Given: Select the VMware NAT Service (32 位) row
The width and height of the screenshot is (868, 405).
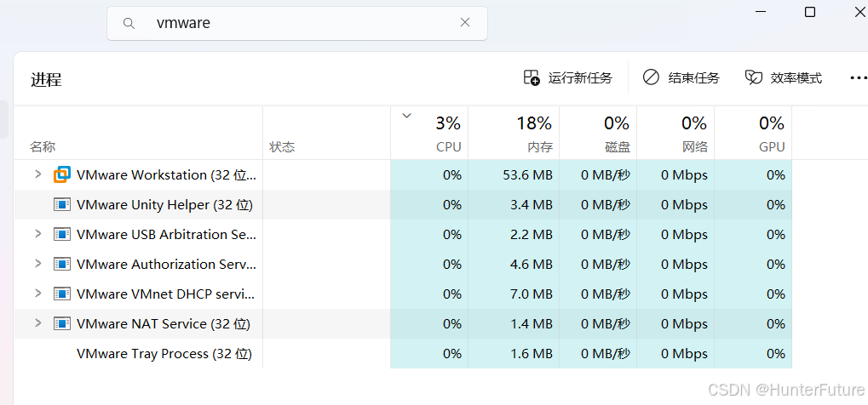Looking at the screenshot, I should (x=403, y=323).
